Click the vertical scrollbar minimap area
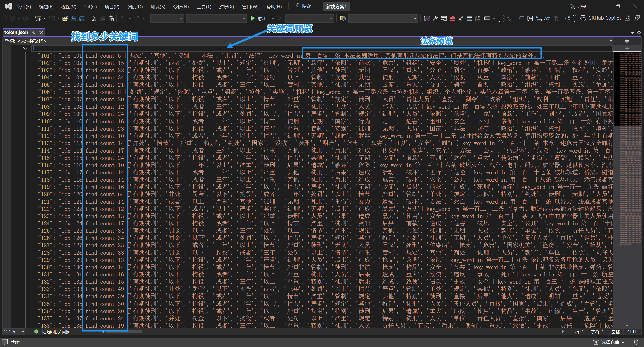644x347 pixels. (x=627, y=176)
